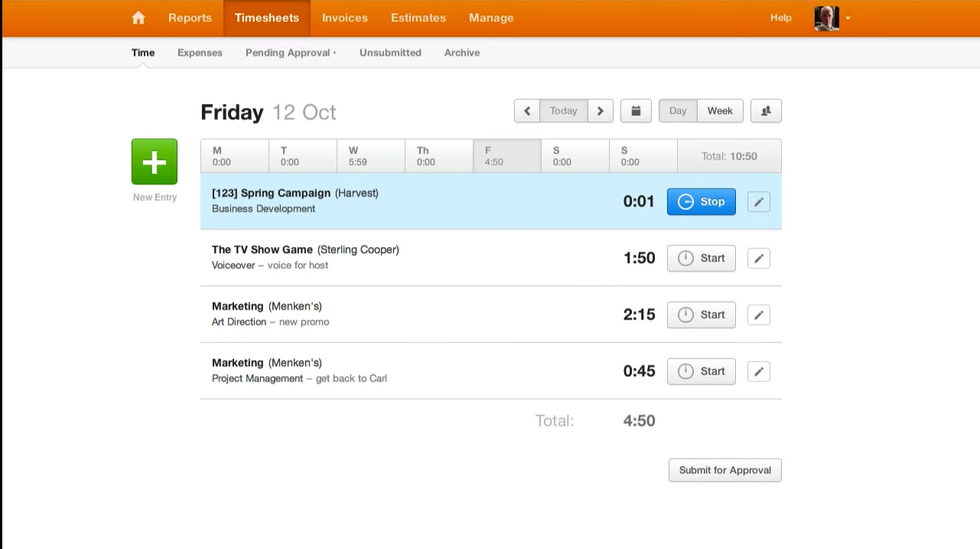Viewport: 980px width, 549px height.
Task: Go to the Home icon in navbar
Action: click(x=138, y=18)
